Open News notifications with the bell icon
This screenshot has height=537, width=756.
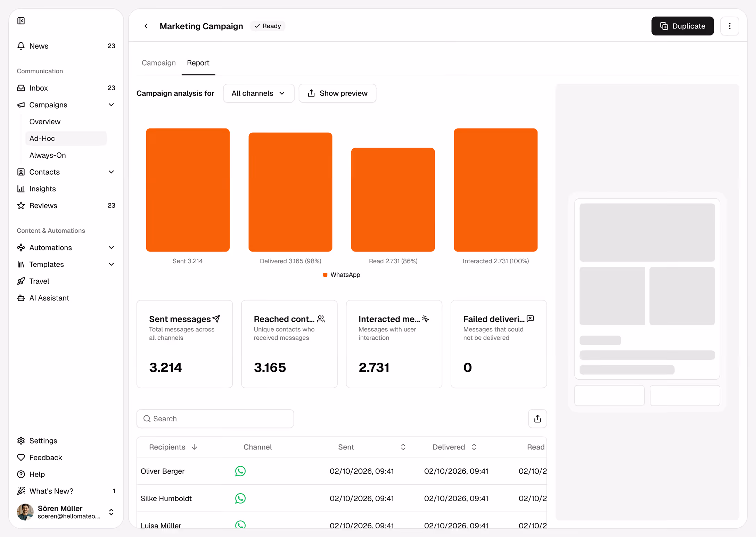[x=21, y=46]
